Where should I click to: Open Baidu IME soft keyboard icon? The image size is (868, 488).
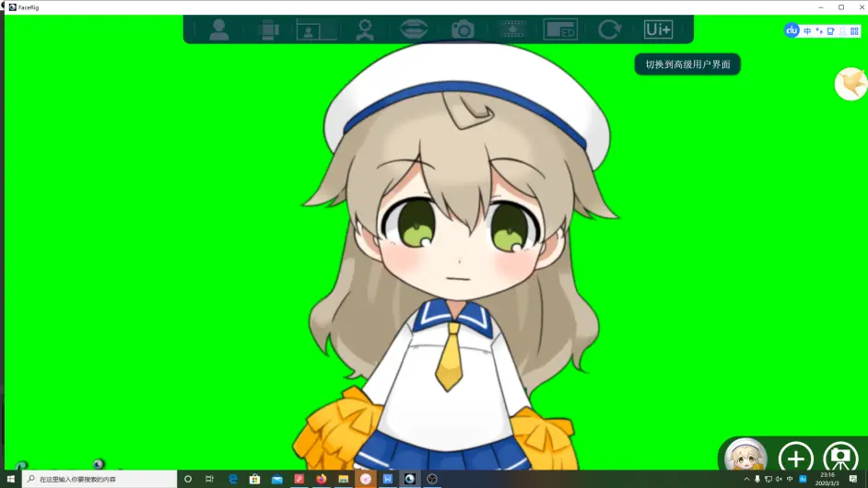[x=830, y=31]
